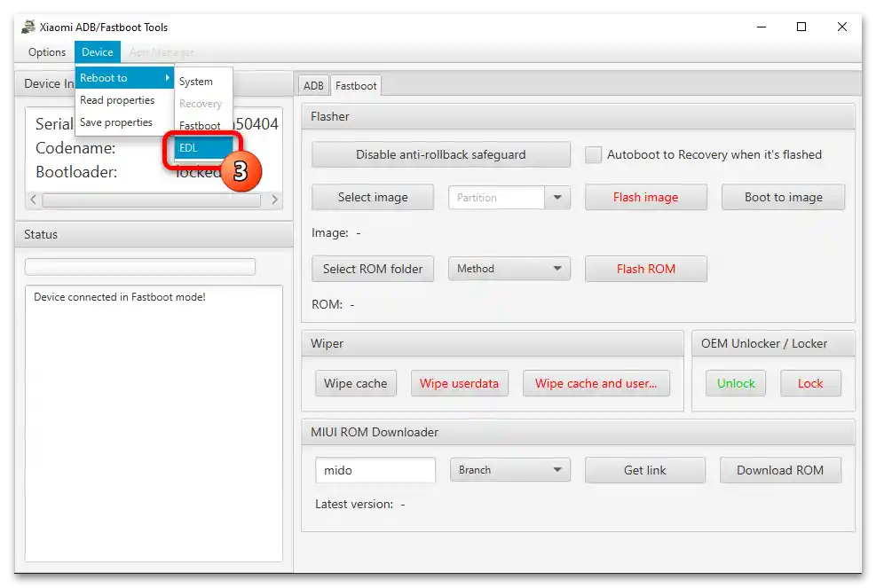Select Read properties menu item
The image size is (876, 588).
pyautogui.click(x=124, y=100)
